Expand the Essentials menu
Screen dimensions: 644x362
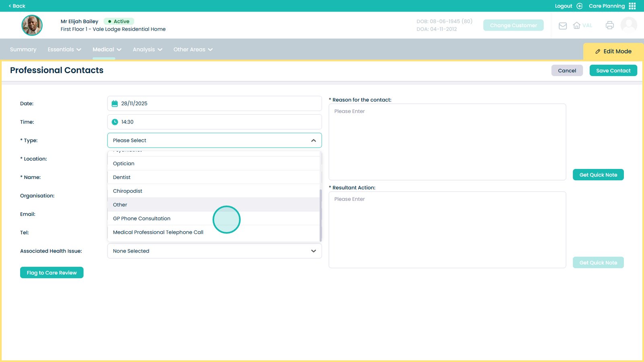tap(64, 49)
